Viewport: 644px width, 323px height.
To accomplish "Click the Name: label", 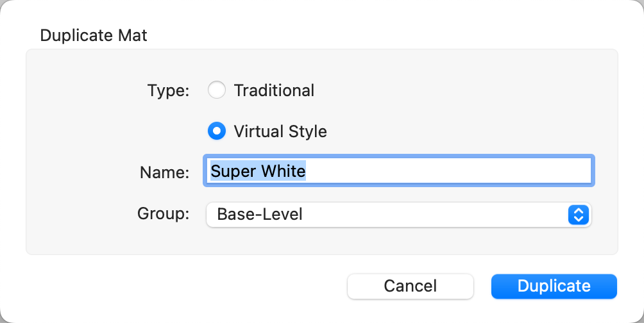I will (164, 172).
